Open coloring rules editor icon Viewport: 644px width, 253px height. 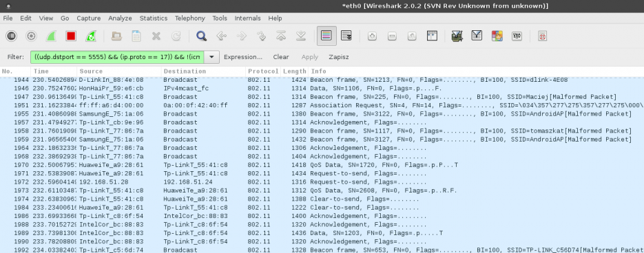[x=497, y=36]
